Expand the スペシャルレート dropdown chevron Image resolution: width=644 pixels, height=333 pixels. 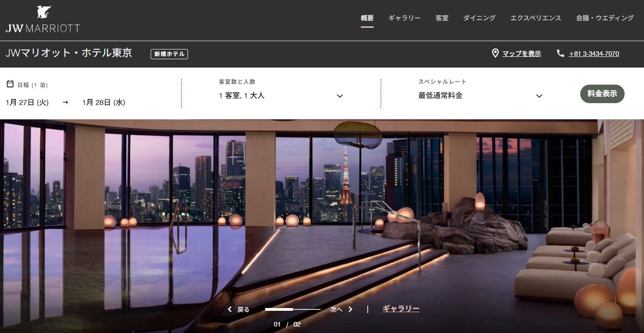(539, 96)
